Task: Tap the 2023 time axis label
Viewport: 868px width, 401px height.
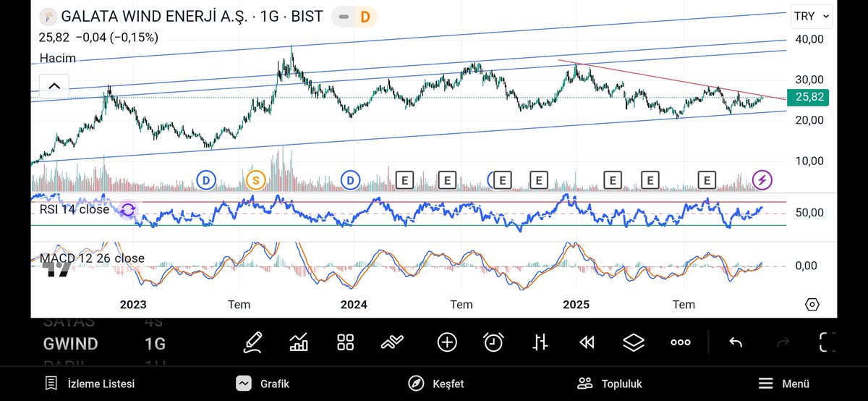Action: click(132, 305)
